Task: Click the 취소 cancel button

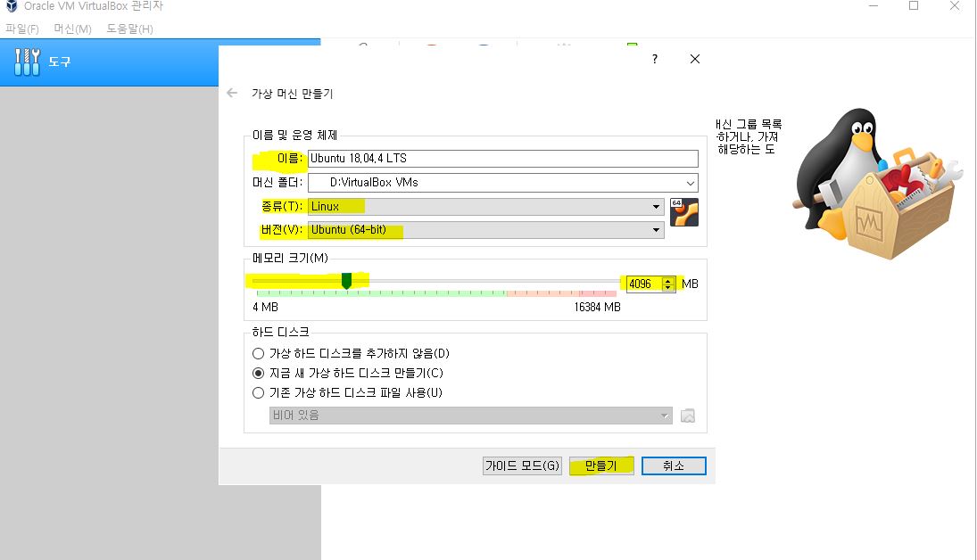Action: click(x=674, y=466)
